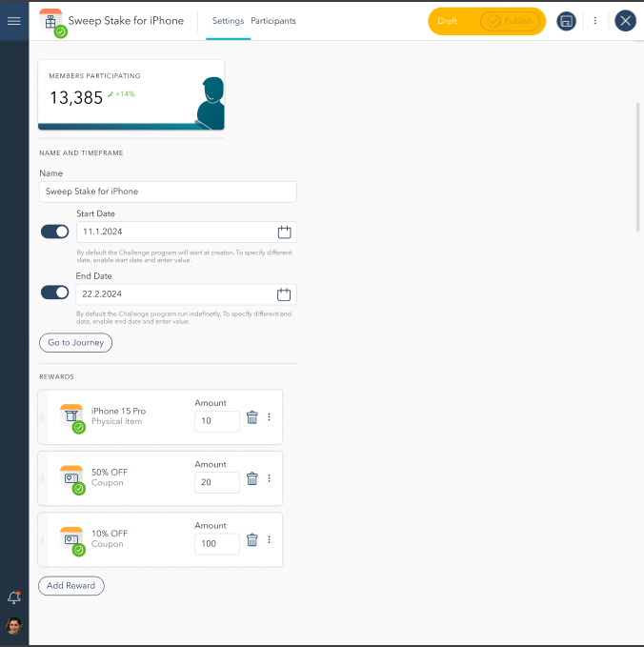This screenshot has height=647, width=644.
Task: Switch to the Settings tab
Action: (x=228, y=21)
